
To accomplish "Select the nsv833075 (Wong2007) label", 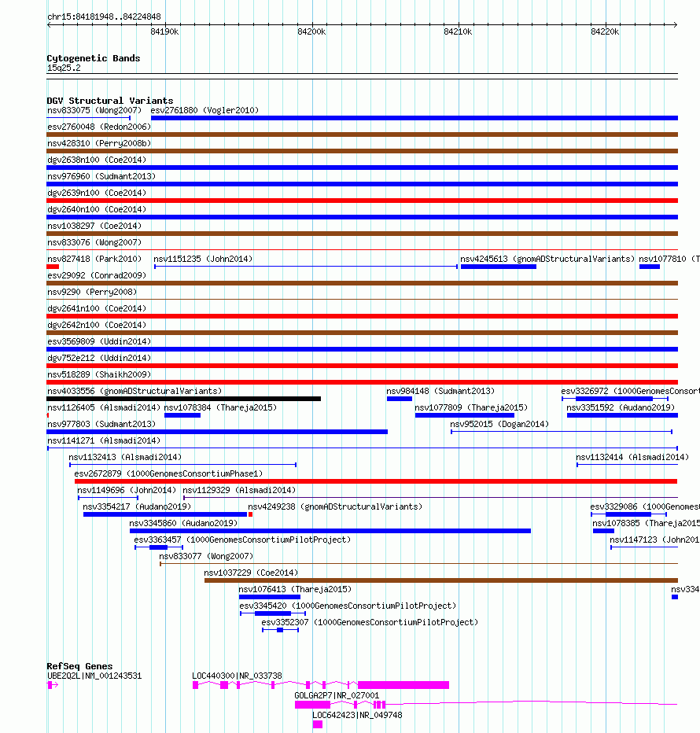I will [x=94, y=110].
